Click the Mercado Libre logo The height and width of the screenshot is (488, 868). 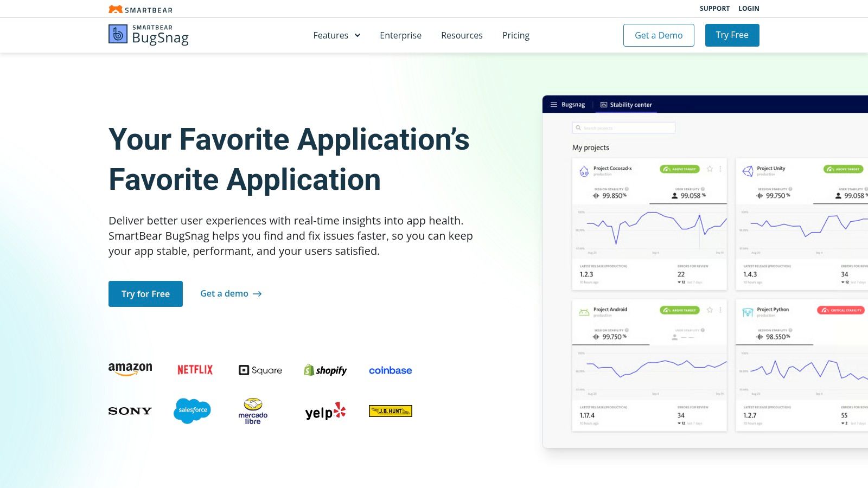pos(253,411)
